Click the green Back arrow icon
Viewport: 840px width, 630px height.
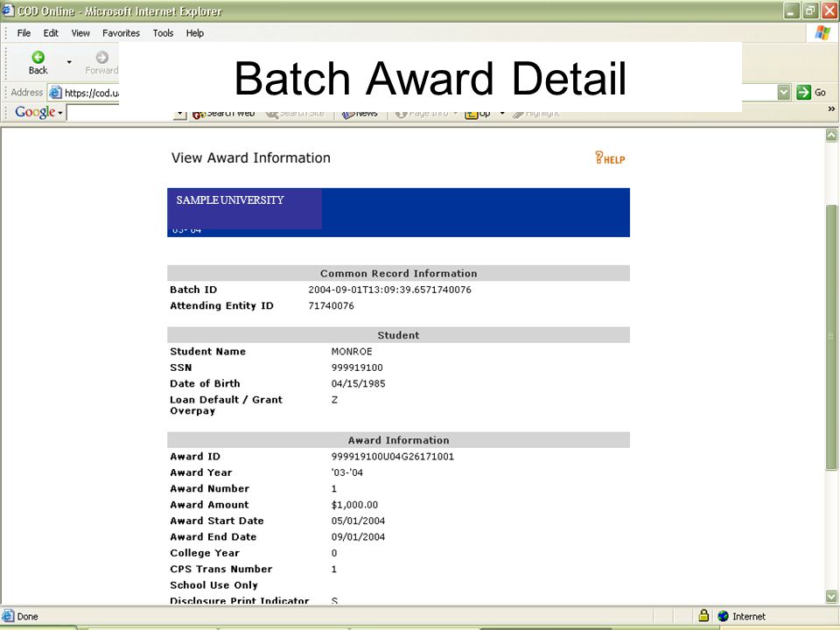[x=38, y=57]
